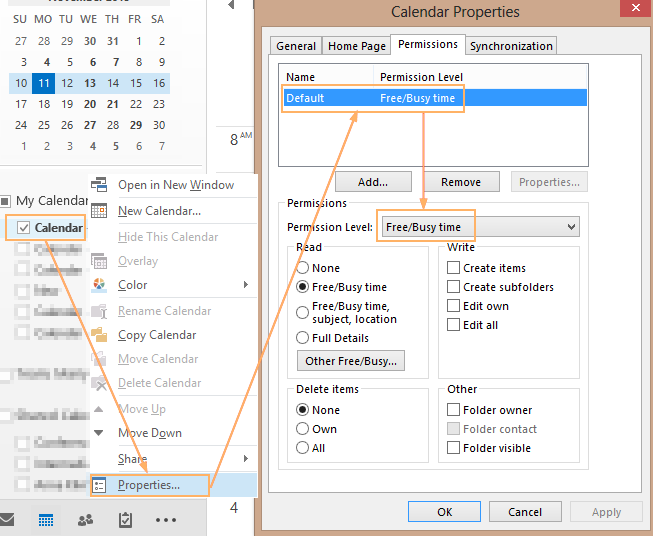Viewport: 653px width, 536px height.
Task: Close the Calendar Properties dialog
Action: pos(636,8)
